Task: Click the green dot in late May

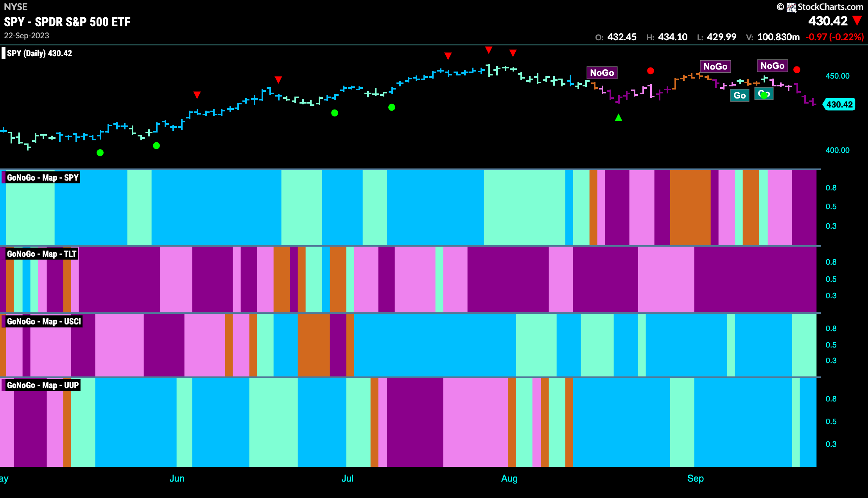Action: click(x=156, y=145)
